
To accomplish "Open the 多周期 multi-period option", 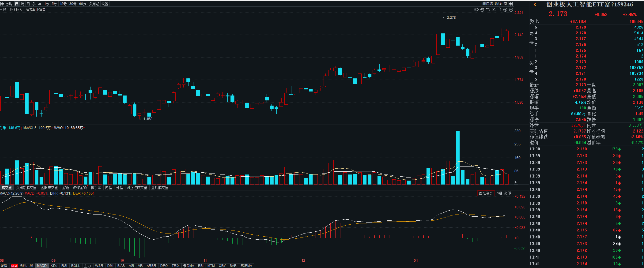I will pos(94,4).
